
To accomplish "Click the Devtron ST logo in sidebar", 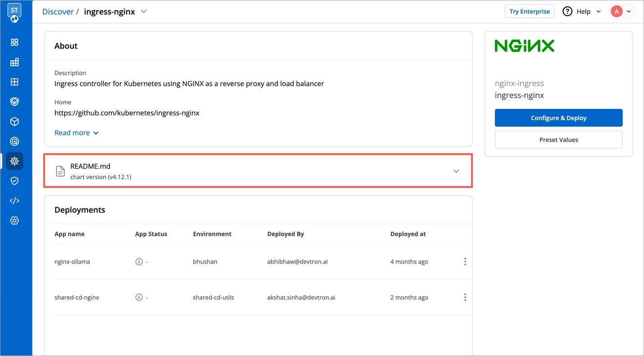I will point(14,14).
